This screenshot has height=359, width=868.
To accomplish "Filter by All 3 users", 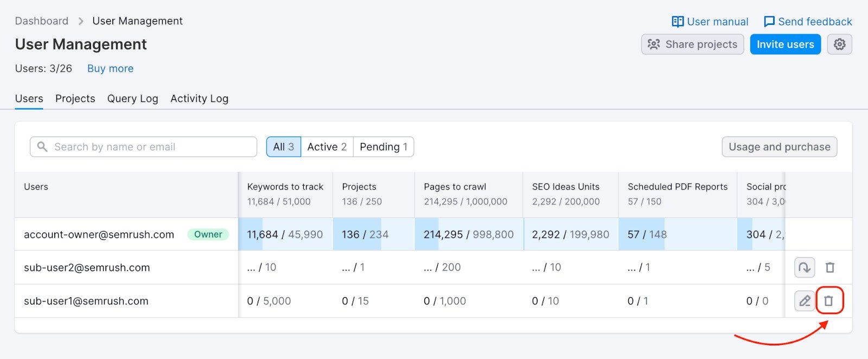I will point(283,147).
